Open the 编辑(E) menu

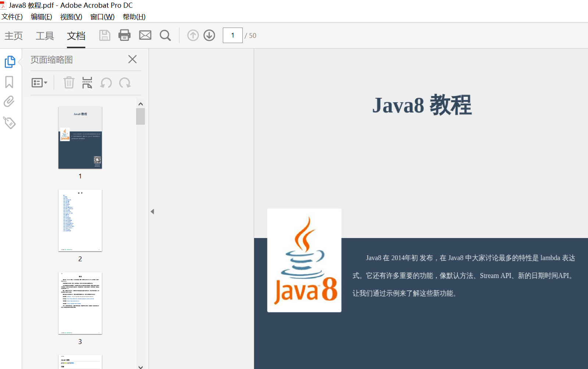pyautogui.click(x=42, y=17)
